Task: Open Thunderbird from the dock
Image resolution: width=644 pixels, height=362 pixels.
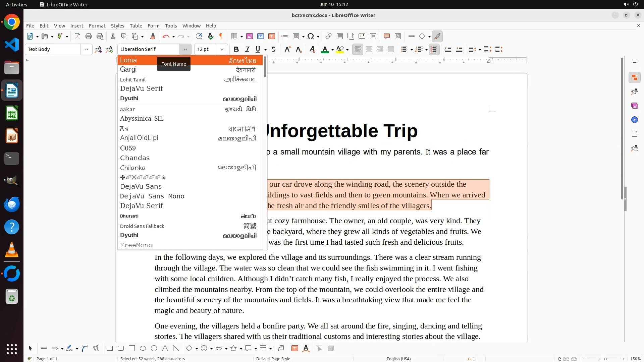Action: coord(12,204)
